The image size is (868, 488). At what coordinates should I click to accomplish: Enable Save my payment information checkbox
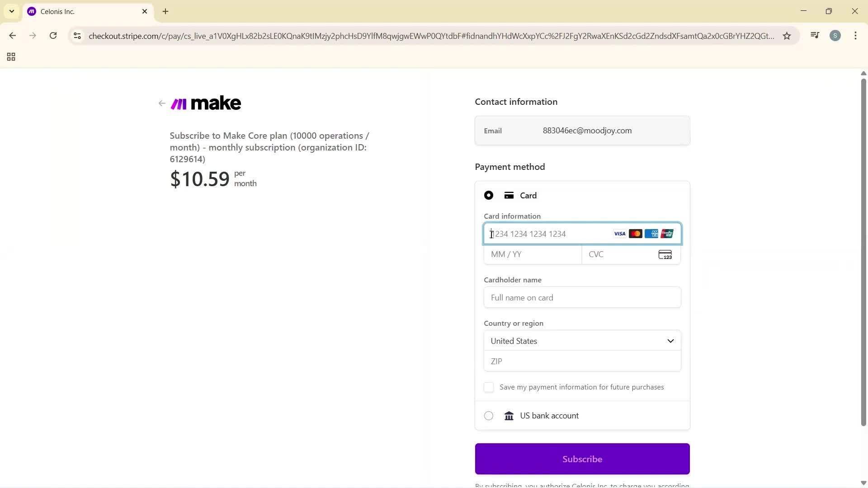tap(489, 387)
